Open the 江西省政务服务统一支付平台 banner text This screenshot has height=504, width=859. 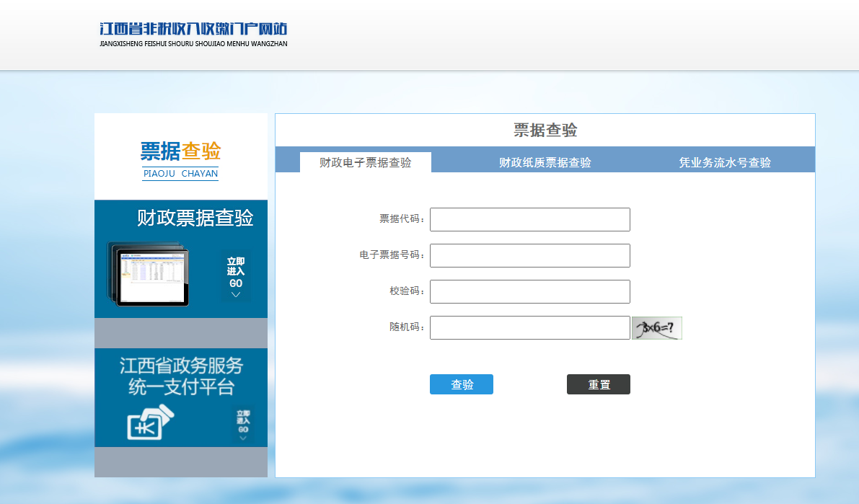[x=181, y=376]
